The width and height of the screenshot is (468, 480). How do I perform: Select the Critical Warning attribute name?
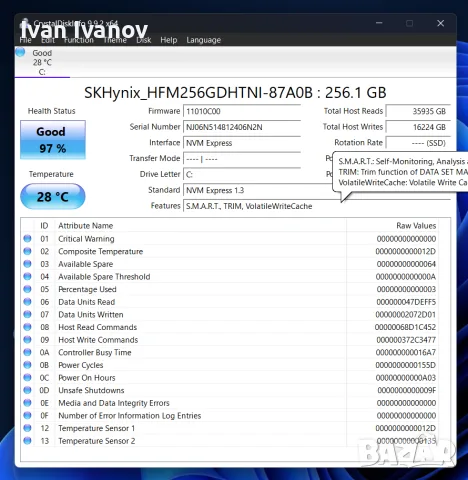pyautogui.click(x=86, y=239)
